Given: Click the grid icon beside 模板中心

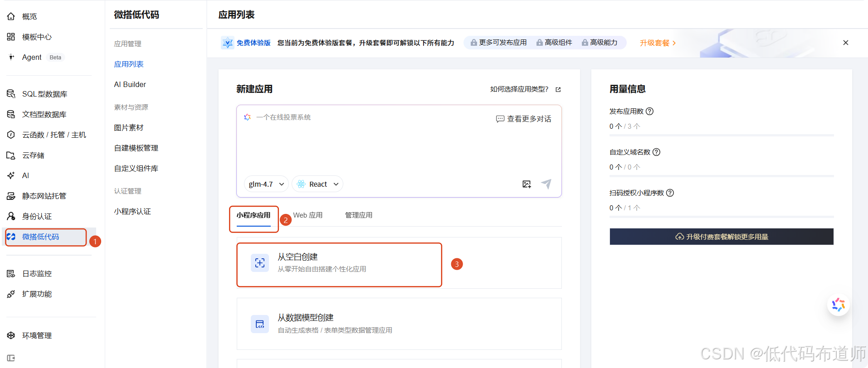Looking at the screenshot, I should (11, 37).
